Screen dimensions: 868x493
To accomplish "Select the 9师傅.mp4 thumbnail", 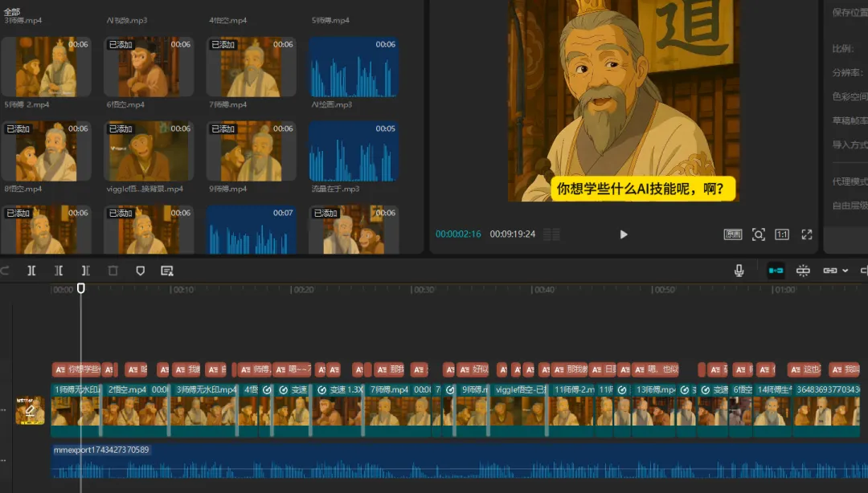I will [252, 151].
